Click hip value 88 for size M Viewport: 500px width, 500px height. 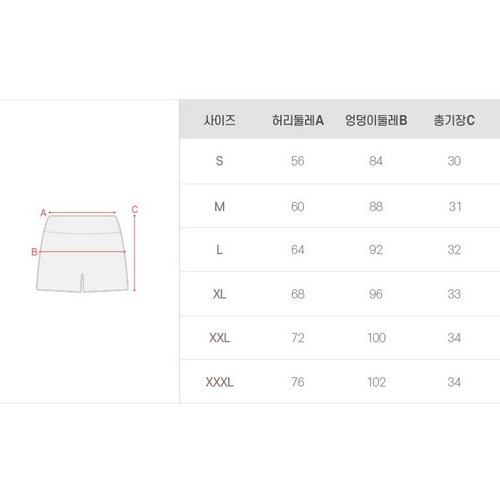point(376,207)
